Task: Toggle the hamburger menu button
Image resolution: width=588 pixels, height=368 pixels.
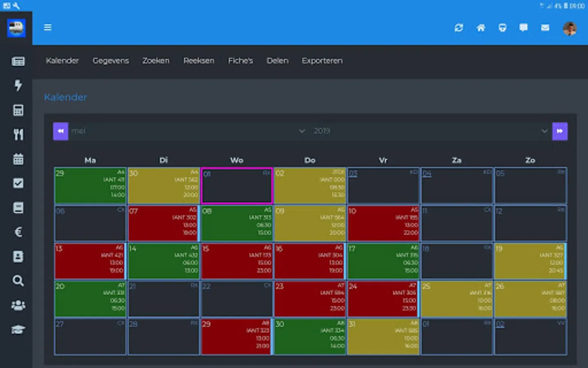Action: (48, 27)
